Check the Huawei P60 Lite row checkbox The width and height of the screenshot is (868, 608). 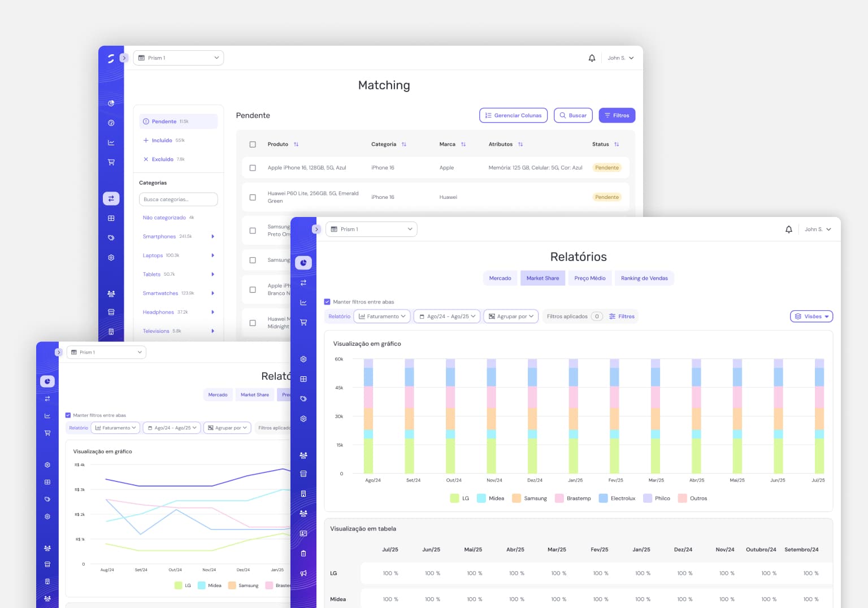pyautogui.click(x=253, y=197)
